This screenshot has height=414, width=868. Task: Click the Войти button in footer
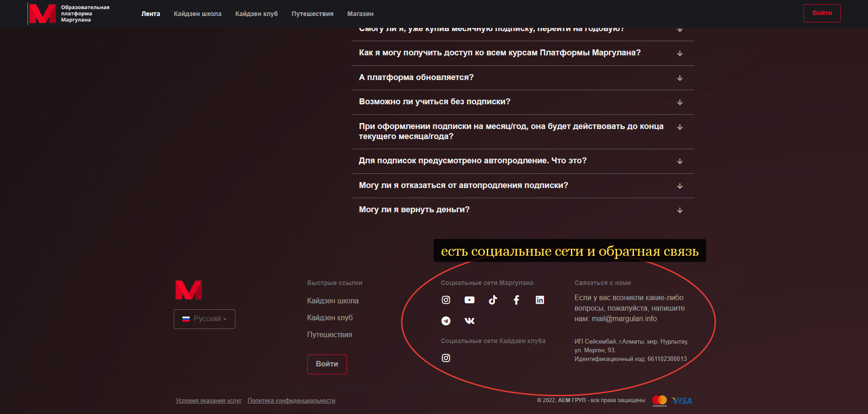tap(327, 364)
